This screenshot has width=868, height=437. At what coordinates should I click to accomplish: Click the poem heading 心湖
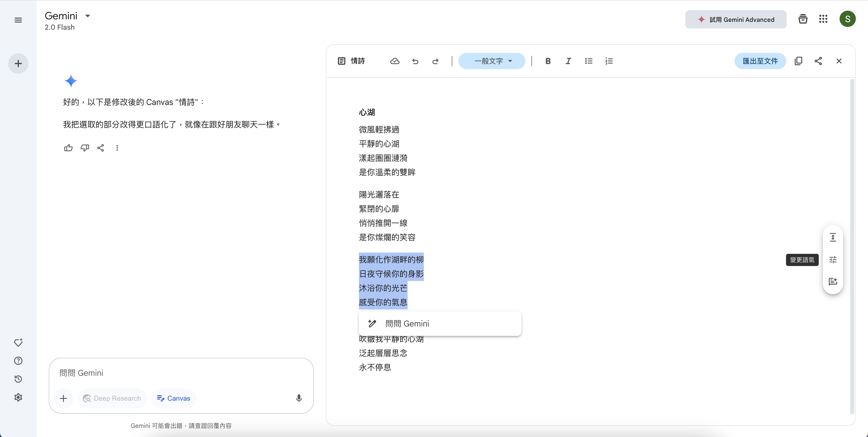(x=367, y=112)
